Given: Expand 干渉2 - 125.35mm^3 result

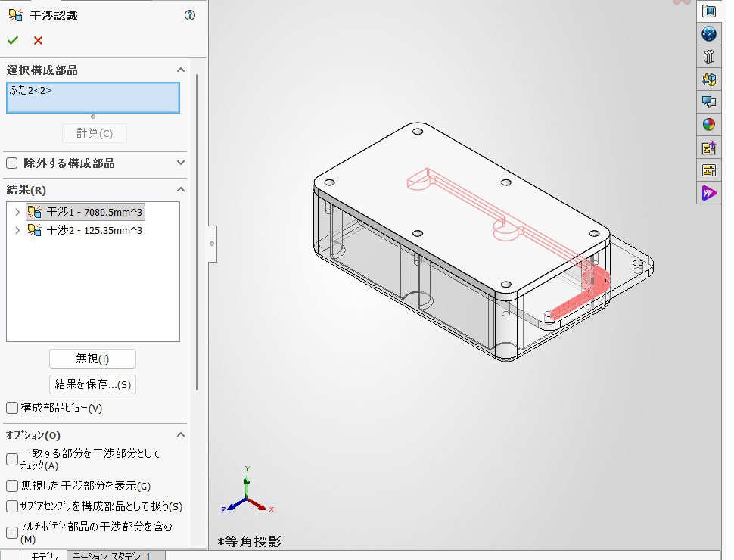Looking at the screenshot, I should coord(17,230).
